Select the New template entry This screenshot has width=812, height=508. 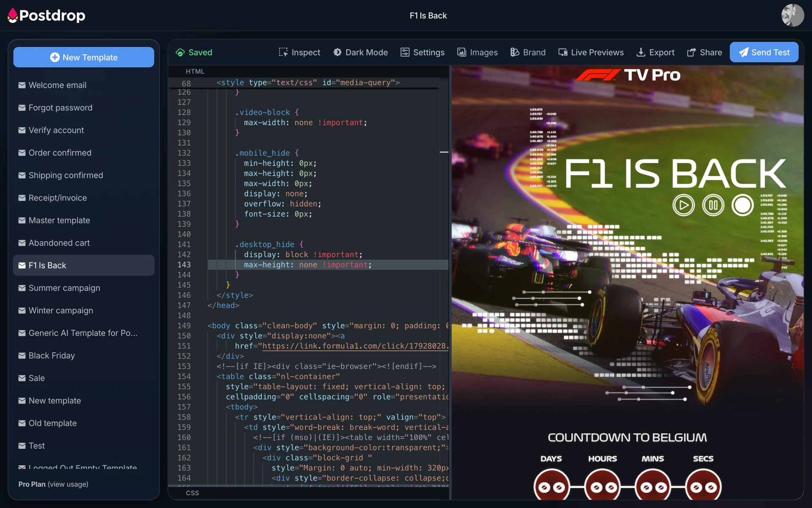coord(84,401)
